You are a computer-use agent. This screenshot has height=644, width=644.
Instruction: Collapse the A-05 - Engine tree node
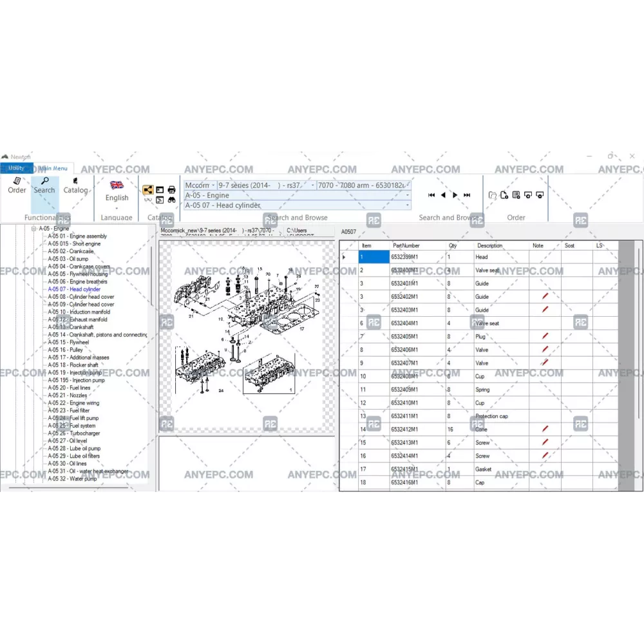[33, 229]
